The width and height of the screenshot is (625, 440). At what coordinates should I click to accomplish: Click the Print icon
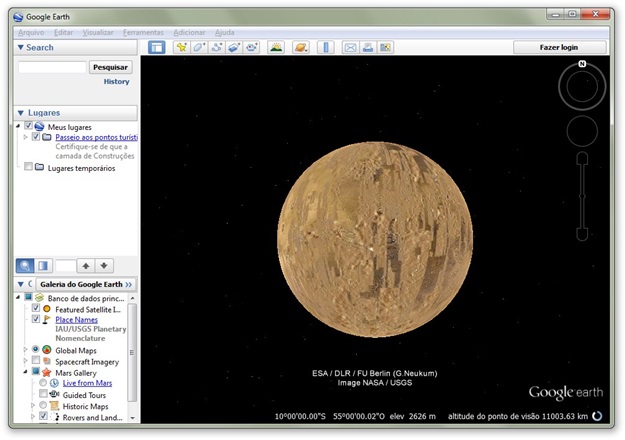click(368, 47)
